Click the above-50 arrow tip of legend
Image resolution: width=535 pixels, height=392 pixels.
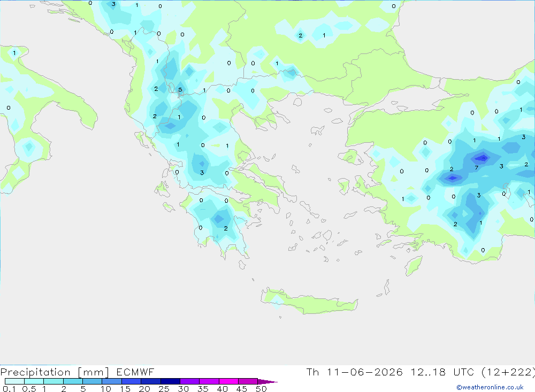point(267,382)
